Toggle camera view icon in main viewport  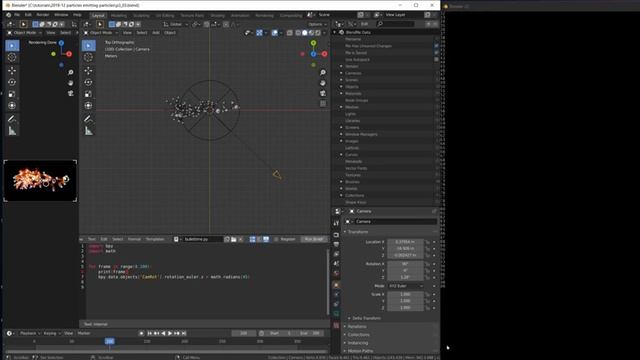click(323, 93)
